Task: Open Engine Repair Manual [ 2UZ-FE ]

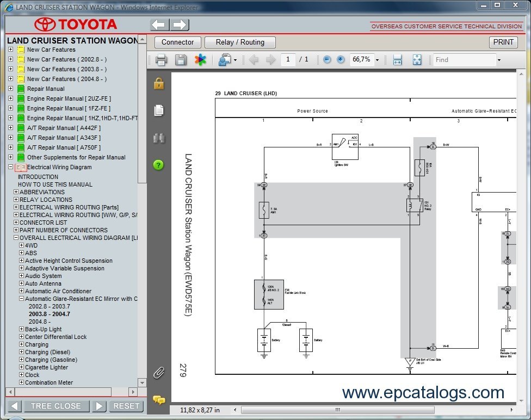Action: (69, 98)
